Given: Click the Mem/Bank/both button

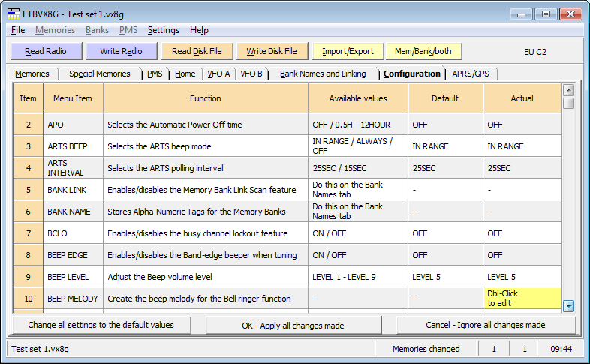Looking at the screenshot, I should (x=423, y=51).
